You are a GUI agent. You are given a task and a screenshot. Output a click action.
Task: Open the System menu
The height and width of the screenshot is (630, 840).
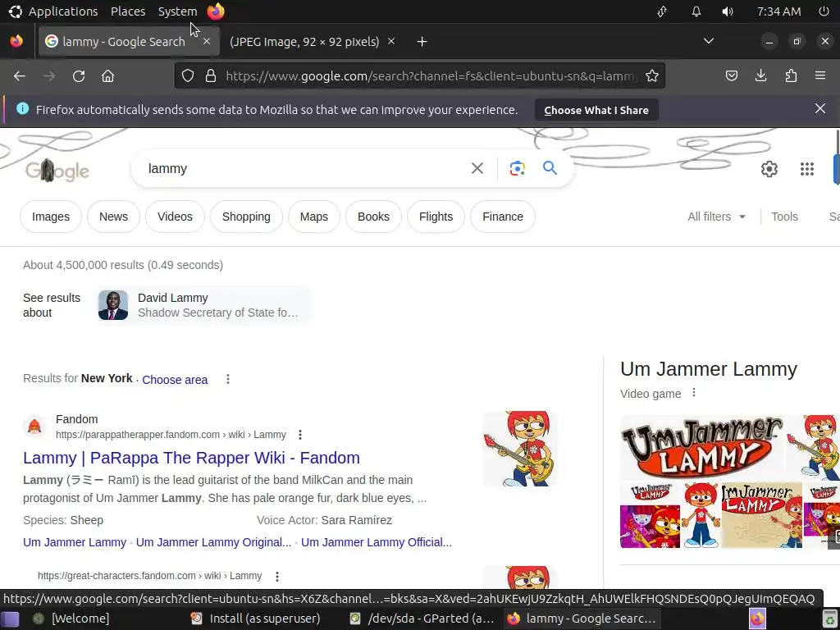coord(177,11)
